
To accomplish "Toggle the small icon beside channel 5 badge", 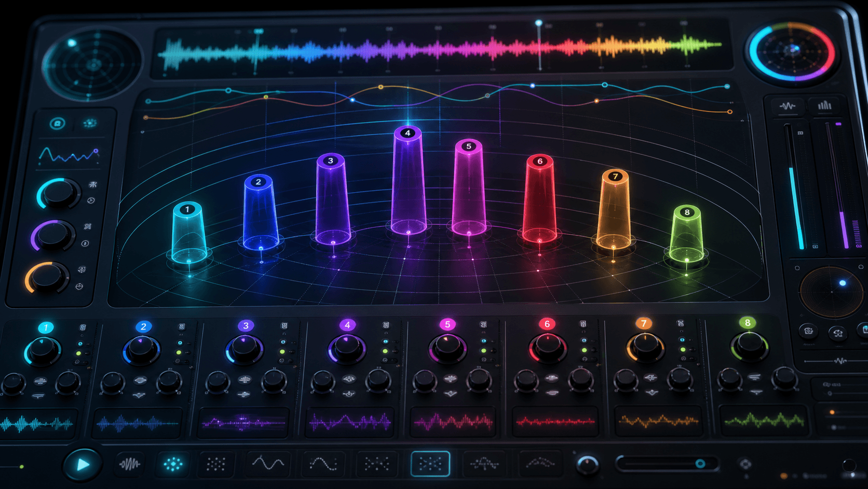I will click(x=483, y=324).
